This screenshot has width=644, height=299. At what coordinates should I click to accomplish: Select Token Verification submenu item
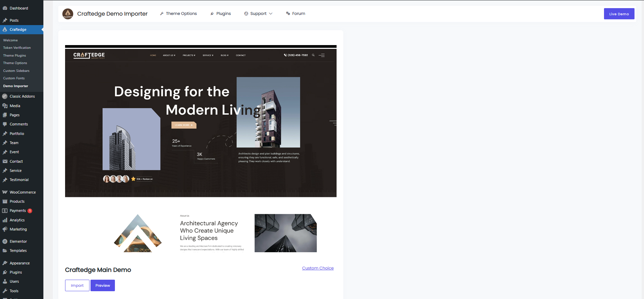17,48
